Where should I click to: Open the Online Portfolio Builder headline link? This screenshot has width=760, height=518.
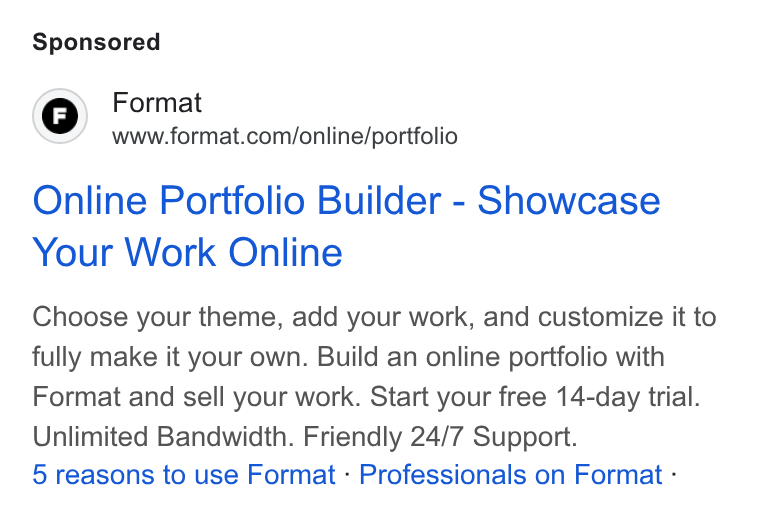click(346, 226)
